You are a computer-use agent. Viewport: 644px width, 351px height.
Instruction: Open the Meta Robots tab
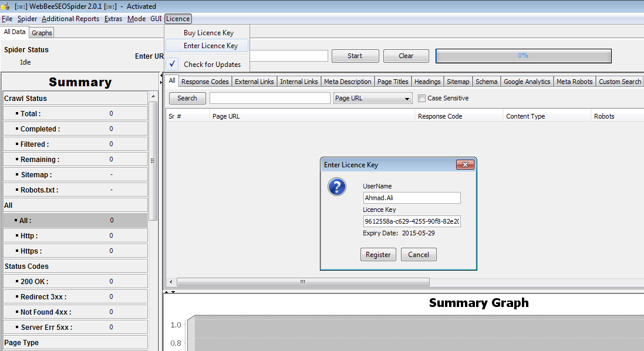(574, 81)
